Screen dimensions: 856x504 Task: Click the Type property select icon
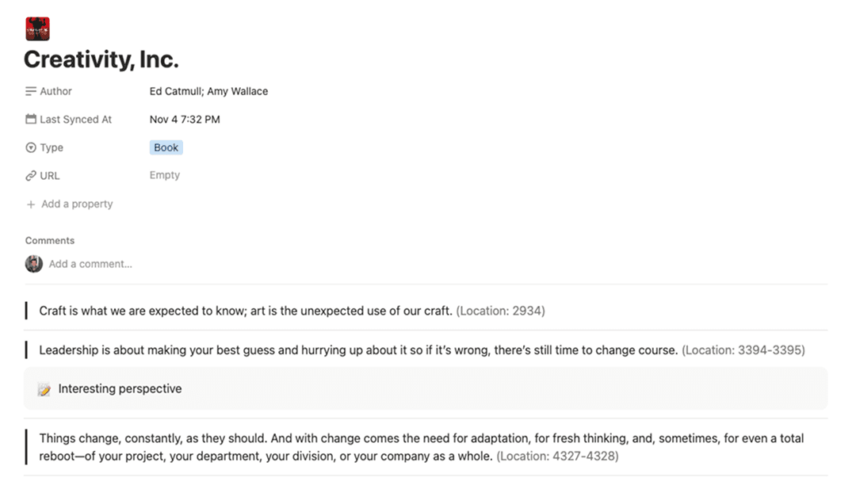tap(31, 147)
